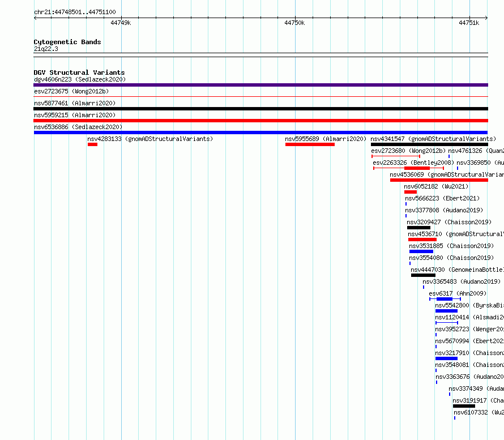Open esv2263326 (Bentley2008) label
The height and width of the screenshot is (440, 504).
[x=413, y=163]
